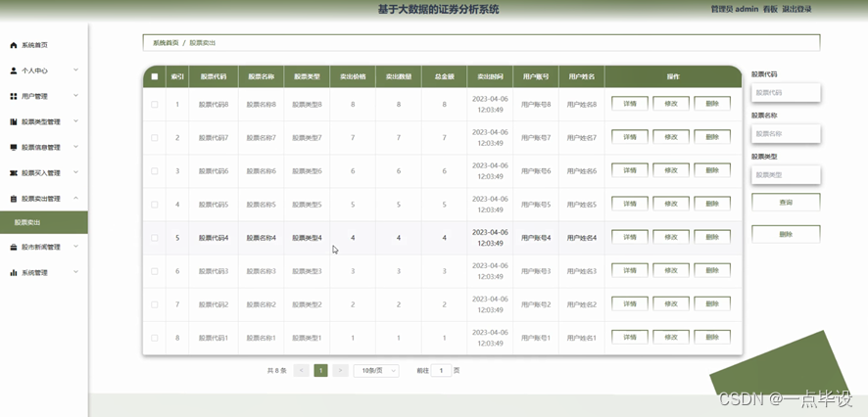Select the 股票卖出 submenu item
The height and width of the screenshot is (417, 868).
click(44, 222)
